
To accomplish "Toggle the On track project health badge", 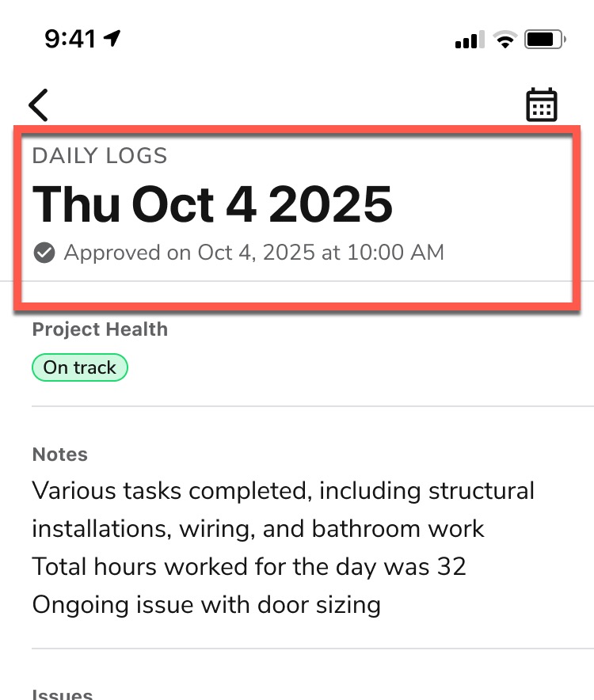I will pyautogui.click(x=79, y=367).
